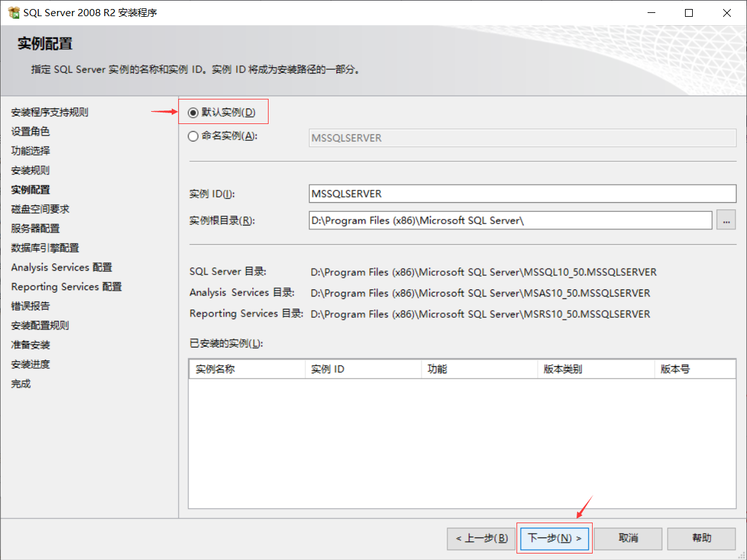The height and width of the screenshot is (560, 747).
Task: Click the Reporting Services path MSRS10_50.MSSQLSERVER
Action: pyautogui.click(x=480, y=314)
